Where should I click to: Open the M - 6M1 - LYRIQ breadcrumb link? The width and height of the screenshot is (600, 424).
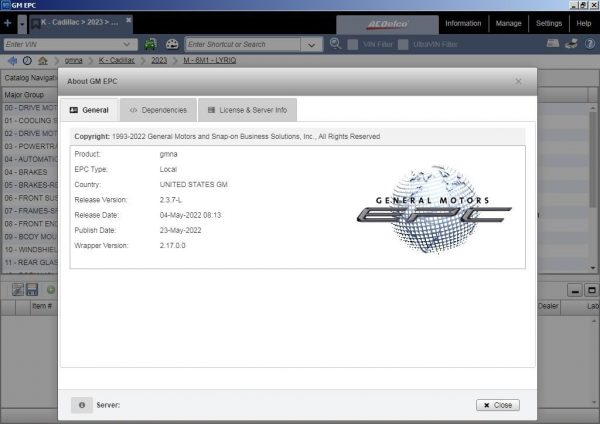[x=210, y=60]
